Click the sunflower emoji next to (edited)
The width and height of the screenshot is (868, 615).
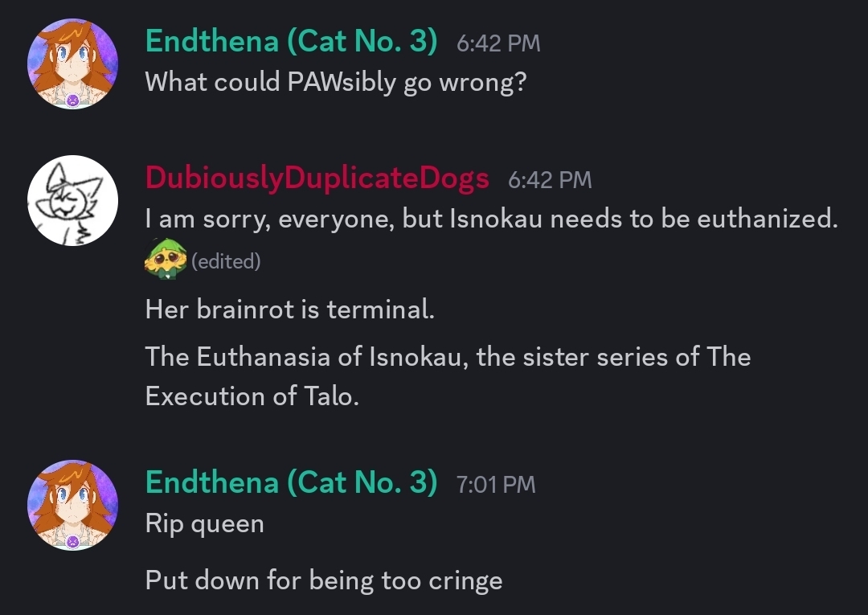165,260
